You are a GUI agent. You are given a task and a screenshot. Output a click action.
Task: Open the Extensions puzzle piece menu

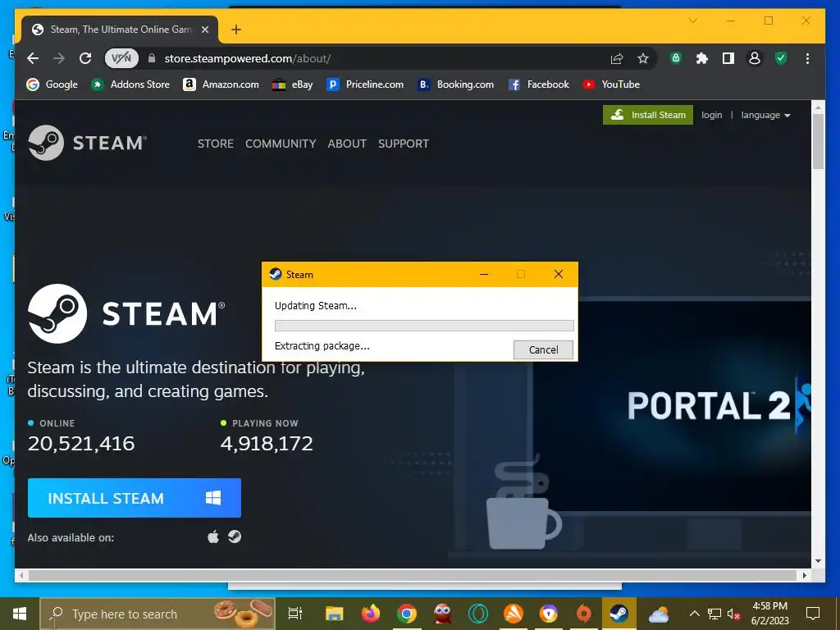[x=702, y=58]
